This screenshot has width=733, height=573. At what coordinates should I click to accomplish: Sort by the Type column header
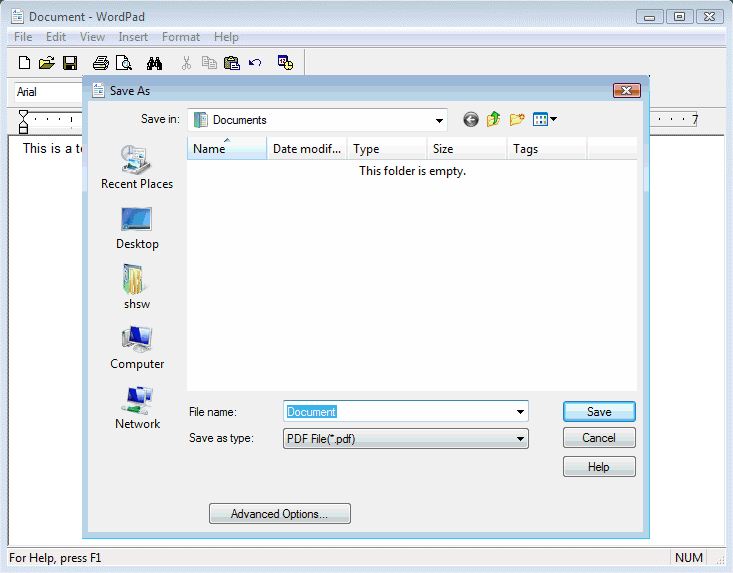(x=387, y=149)
